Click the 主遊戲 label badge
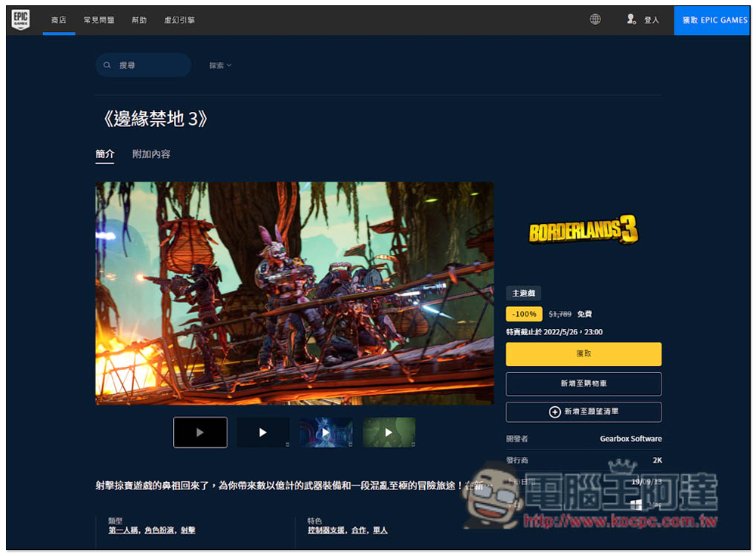Image resolution: width=756 pixels, height=556 pixels. click(524, 293)
